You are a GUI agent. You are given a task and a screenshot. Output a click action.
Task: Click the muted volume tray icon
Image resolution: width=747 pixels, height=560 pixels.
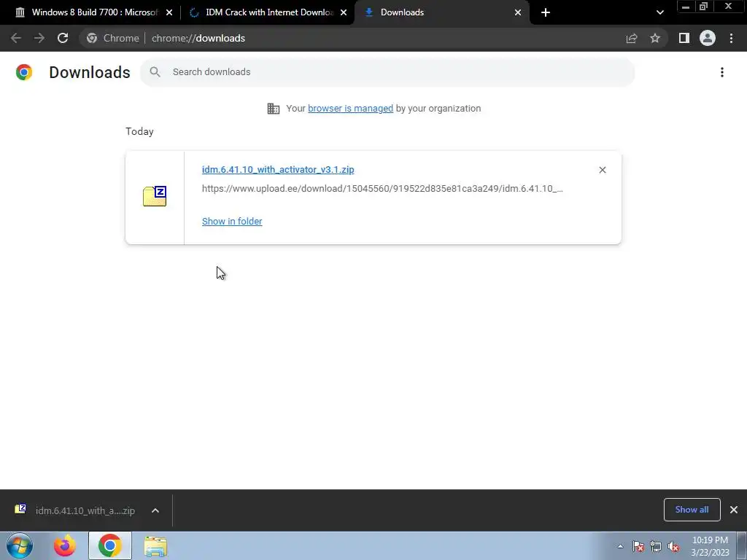tap(673, 547)
